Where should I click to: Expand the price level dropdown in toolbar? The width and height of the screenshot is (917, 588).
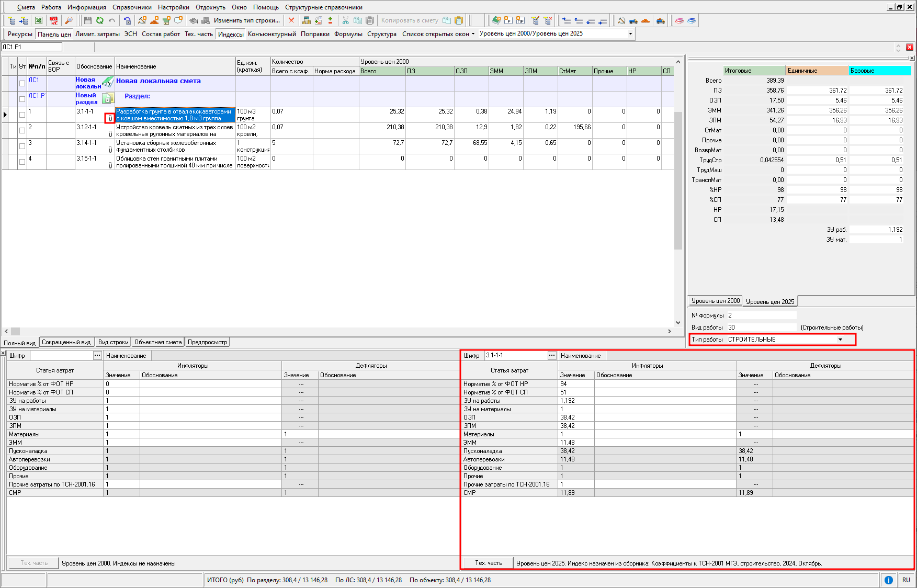point(630,33)
